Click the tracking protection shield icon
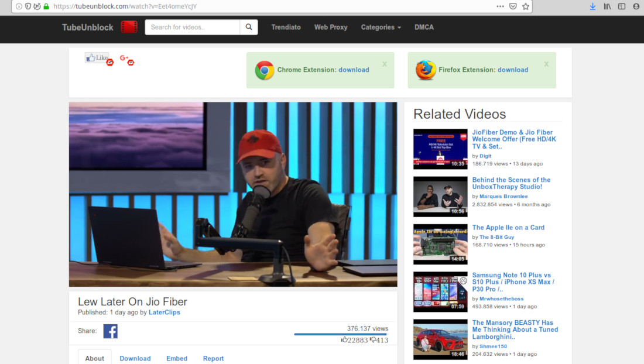Image resolution: width=644 pixels, height=364 pixels. [x=28, y=6]
